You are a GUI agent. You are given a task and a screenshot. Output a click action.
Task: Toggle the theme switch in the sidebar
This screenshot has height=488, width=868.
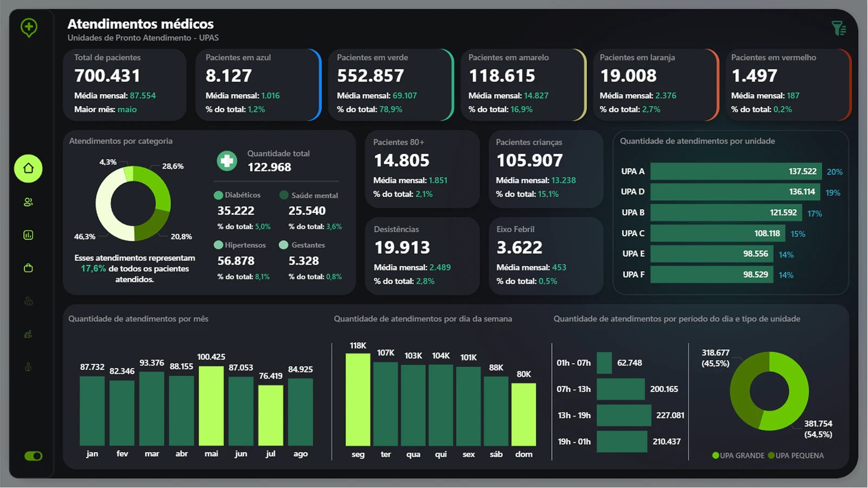click(x=33, y=456)
